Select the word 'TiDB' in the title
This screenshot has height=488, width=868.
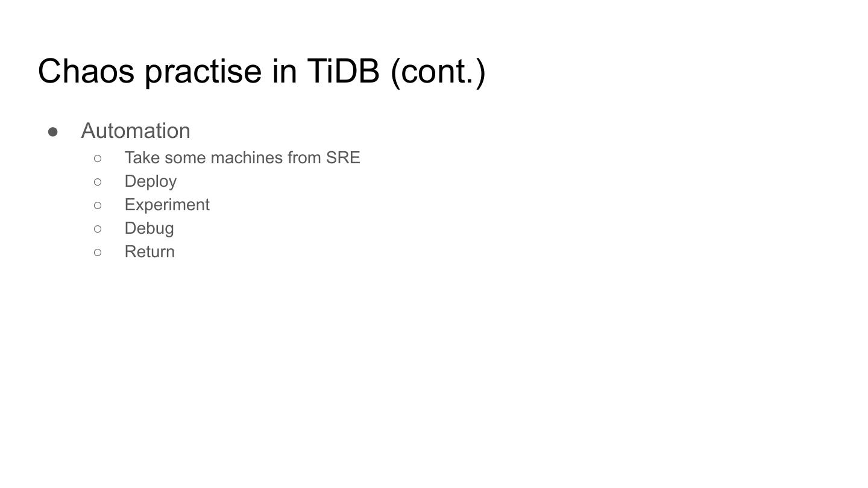(343, 71)
